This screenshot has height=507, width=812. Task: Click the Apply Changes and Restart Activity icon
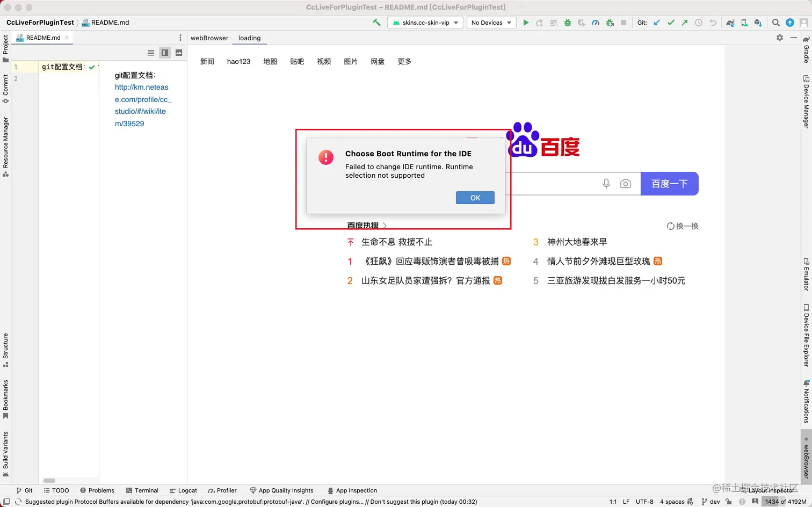(x=540, y=23)
